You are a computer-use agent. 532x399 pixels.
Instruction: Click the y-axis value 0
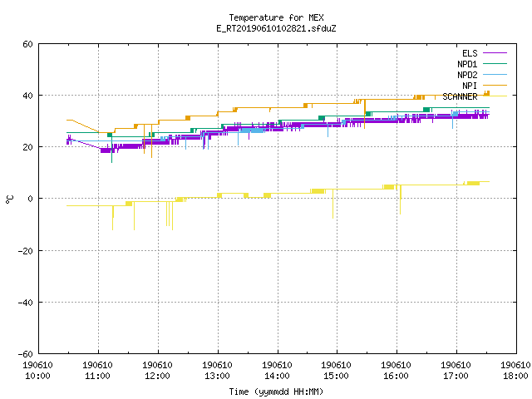point(30,199)
